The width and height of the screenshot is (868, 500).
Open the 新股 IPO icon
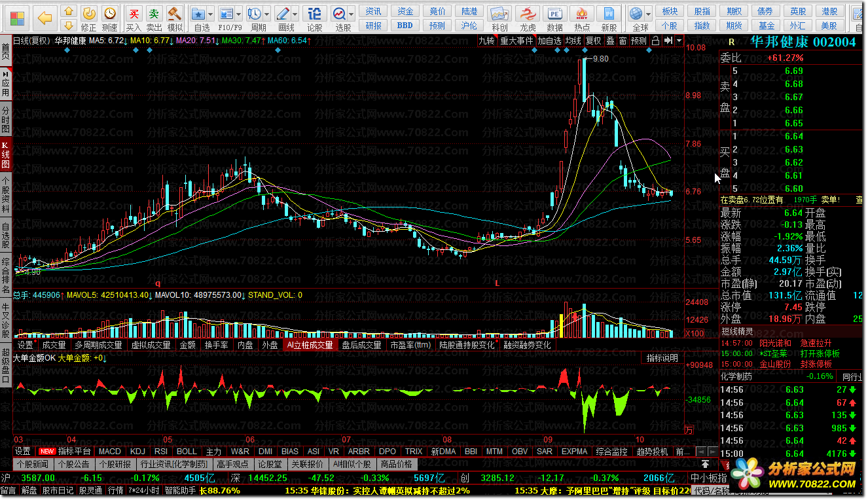609,14
